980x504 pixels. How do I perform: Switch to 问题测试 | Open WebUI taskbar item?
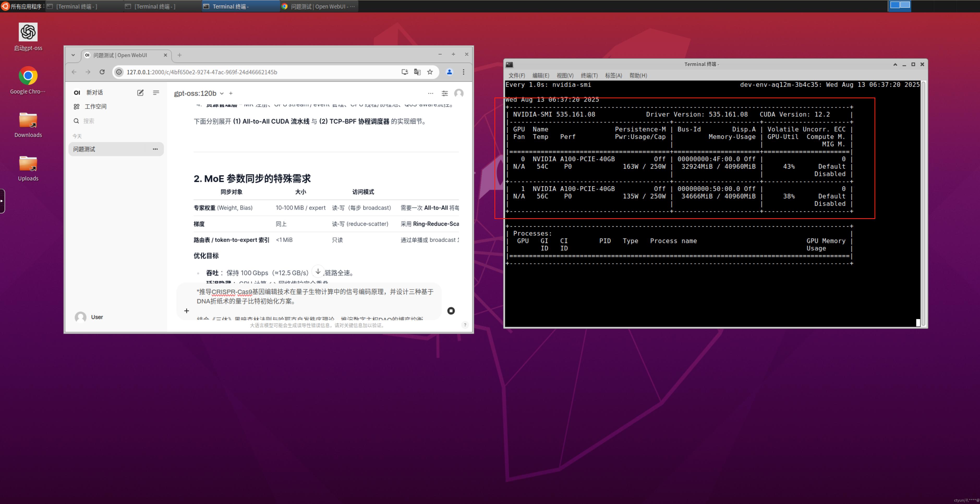coord(319,6)
